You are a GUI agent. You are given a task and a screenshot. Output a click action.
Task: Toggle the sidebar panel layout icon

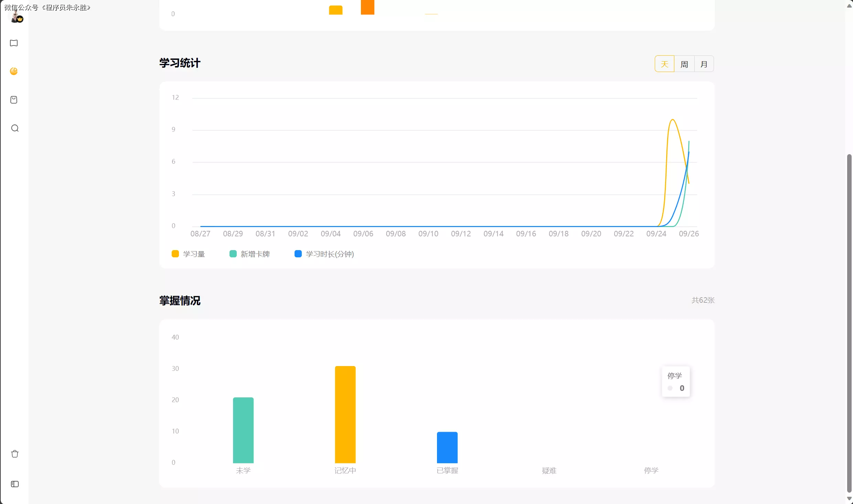tap(14, 484)
